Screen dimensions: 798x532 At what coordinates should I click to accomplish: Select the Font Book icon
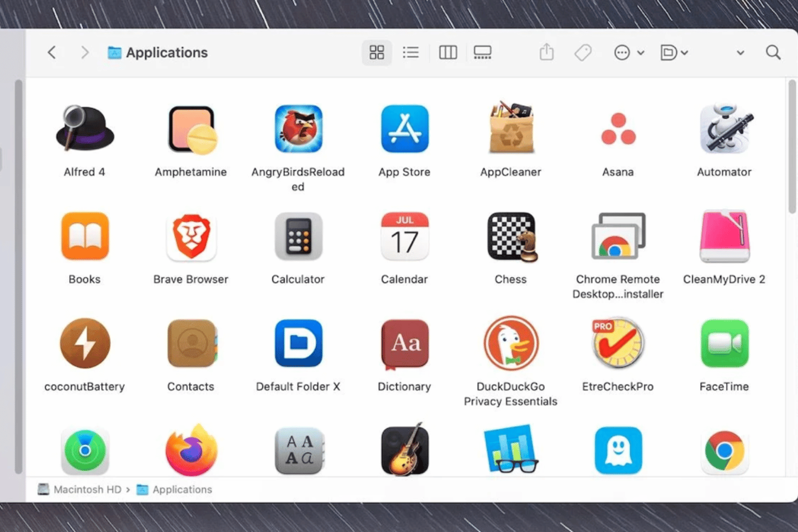[299, 451]
